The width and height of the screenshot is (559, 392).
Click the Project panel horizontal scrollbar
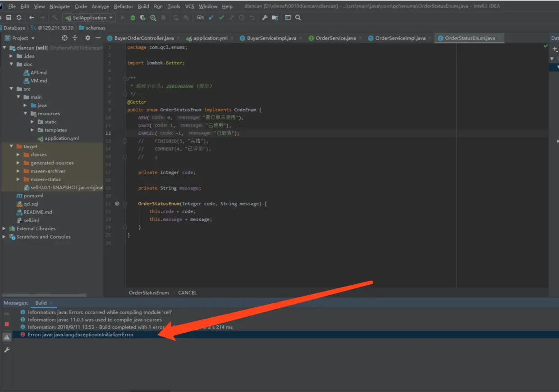point(44,295)
